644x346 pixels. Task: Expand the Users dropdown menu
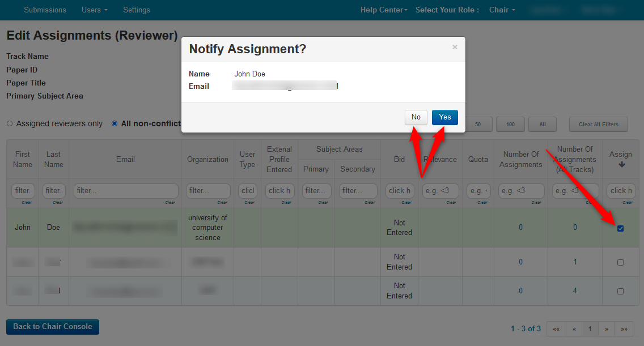95,10
